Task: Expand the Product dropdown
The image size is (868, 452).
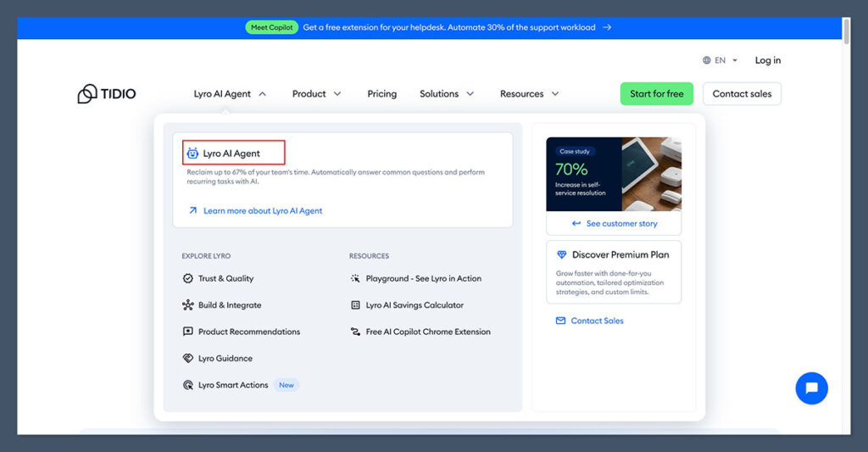Action: [316, 94]
